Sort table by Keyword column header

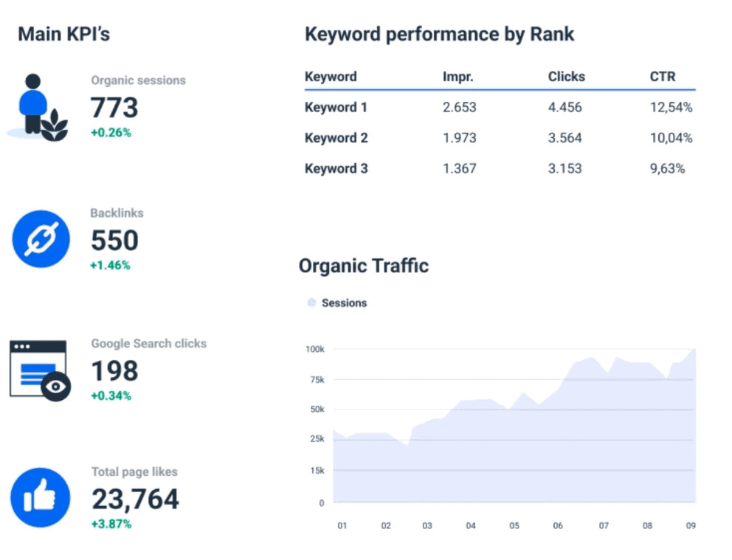coord(331,77)
